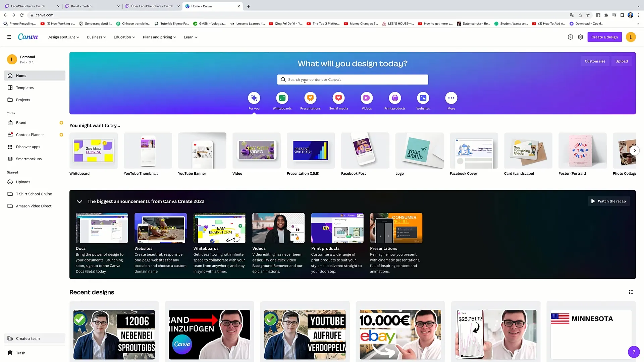The width and height of the screenshot is (644, 362).
Task: Open the purple help bubble
Action: (634, 352)
